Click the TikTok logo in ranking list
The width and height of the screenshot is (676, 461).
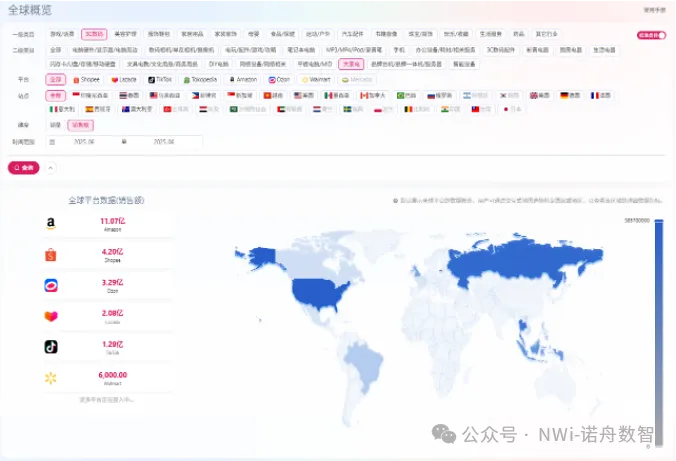[50, 347]
